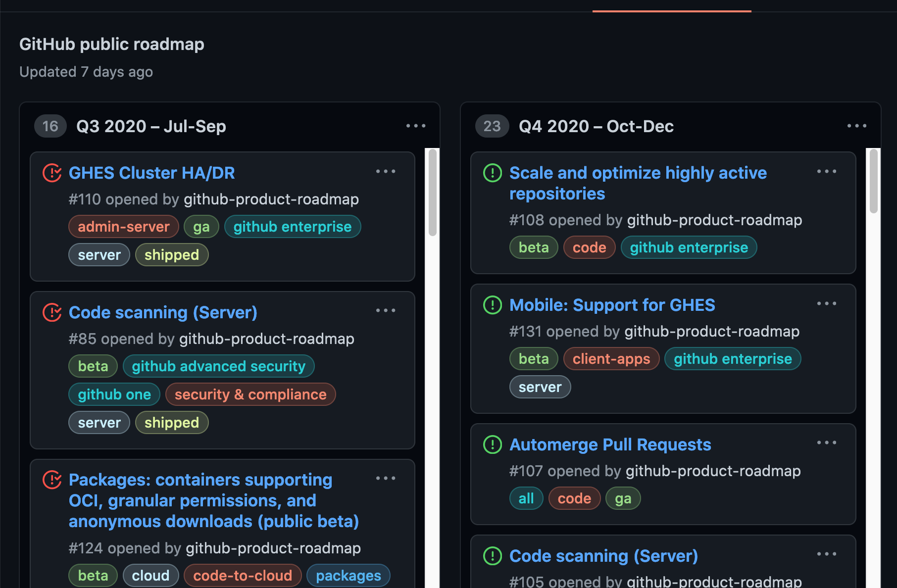This screenshot has height=588, width=897.
Task: Open Code scanning (Server) issue in Q3 column
Action: tap(163, 312)
